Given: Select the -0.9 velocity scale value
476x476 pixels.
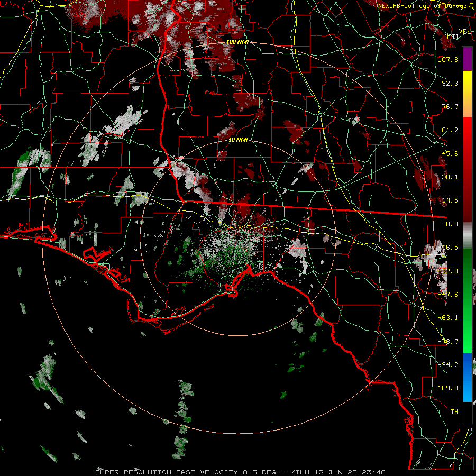Looking at the screenshot, I should pos(450,224).
